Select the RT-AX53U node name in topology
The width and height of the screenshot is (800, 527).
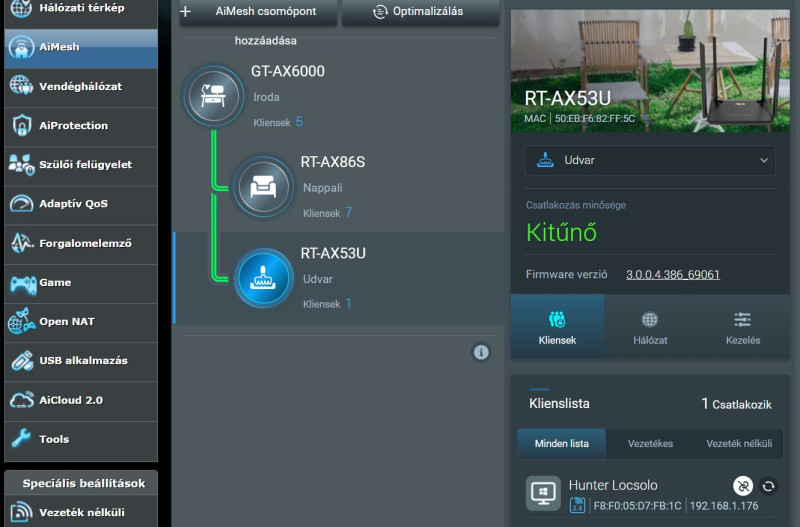333,253
